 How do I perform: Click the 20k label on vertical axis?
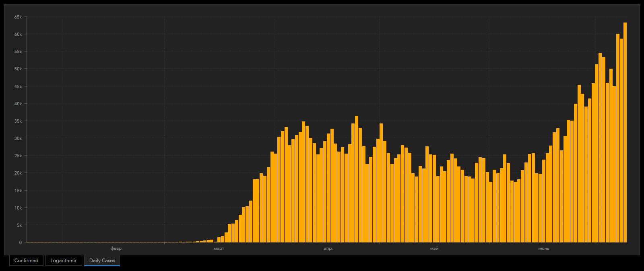click(18, 173)
